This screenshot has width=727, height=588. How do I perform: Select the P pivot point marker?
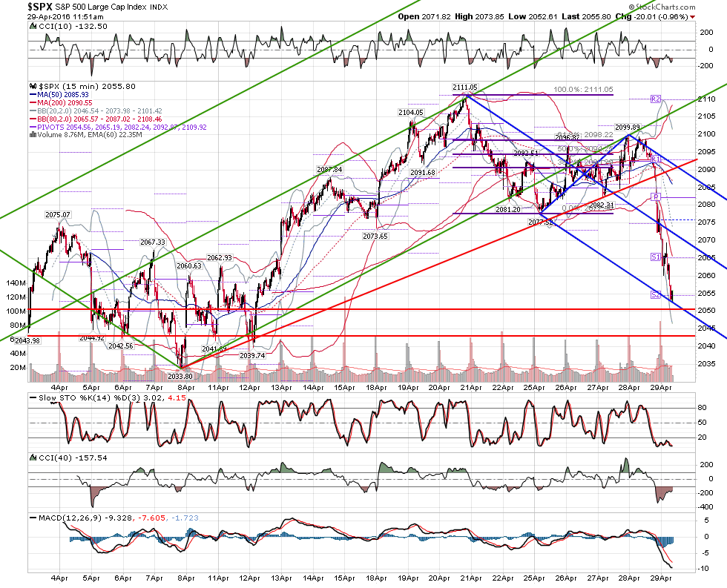click(x=656, y=197)
